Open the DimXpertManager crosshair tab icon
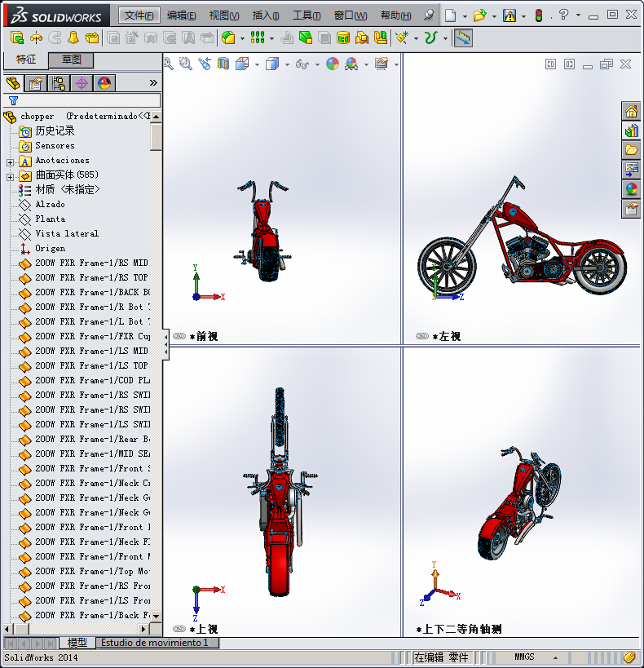 click(x=82, y=82)
